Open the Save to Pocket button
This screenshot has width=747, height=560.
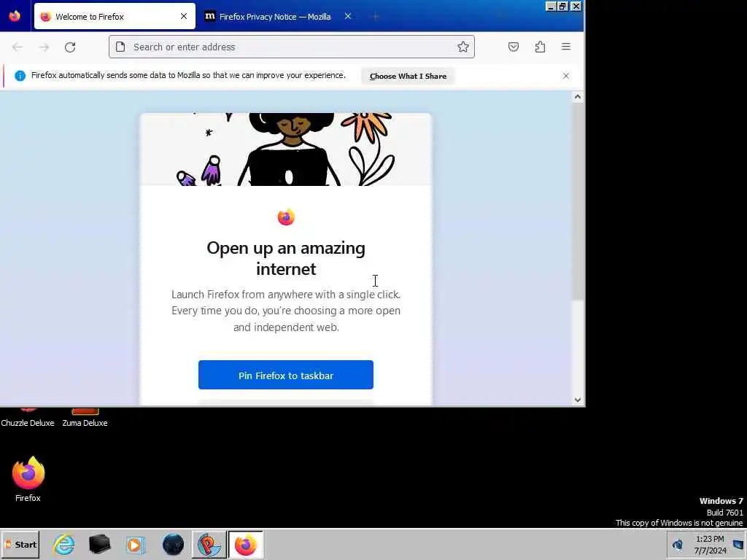point(513,47)
